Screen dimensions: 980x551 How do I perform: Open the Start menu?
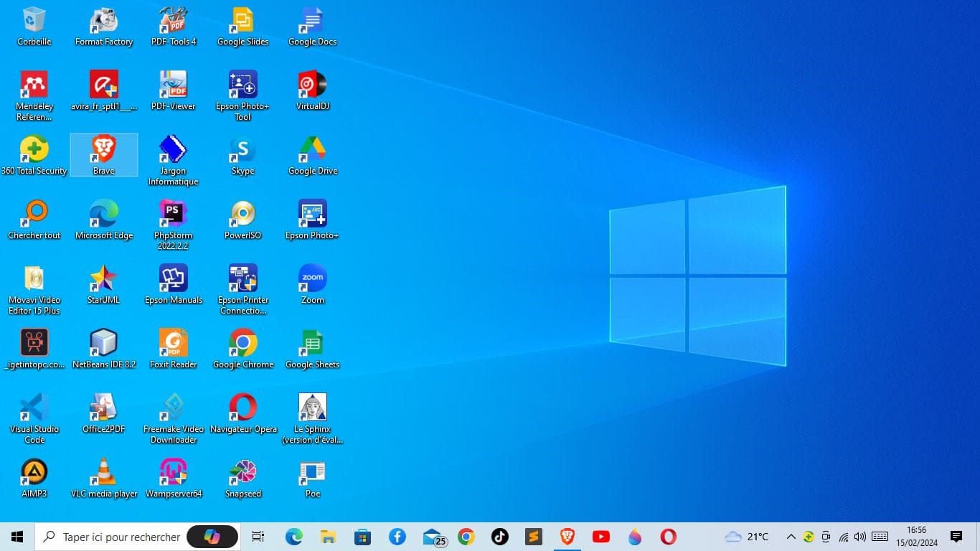point(17,536)
